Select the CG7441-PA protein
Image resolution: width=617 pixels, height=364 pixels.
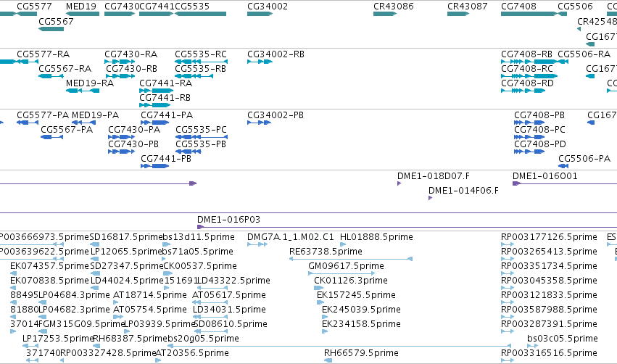(x=154, y=123)
